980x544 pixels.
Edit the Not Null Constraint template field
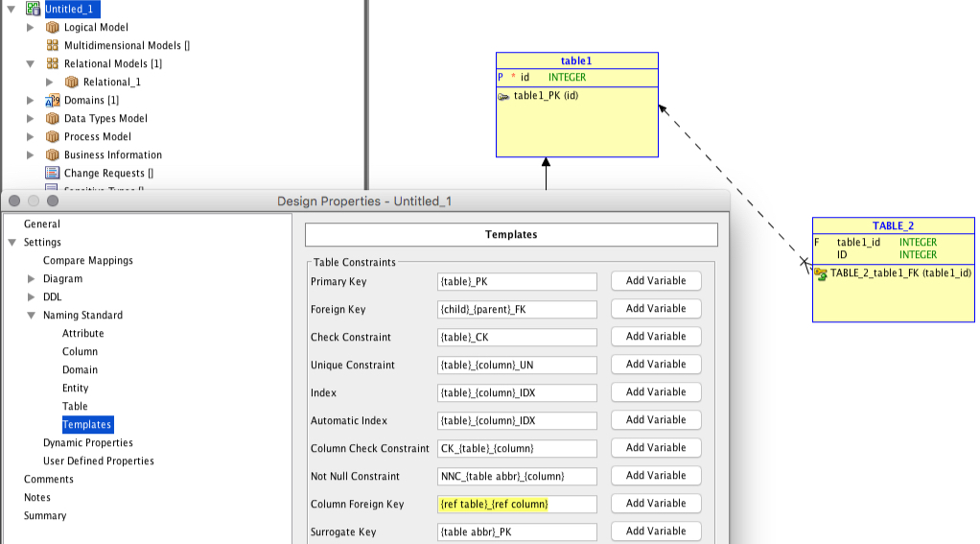point(517,477)
